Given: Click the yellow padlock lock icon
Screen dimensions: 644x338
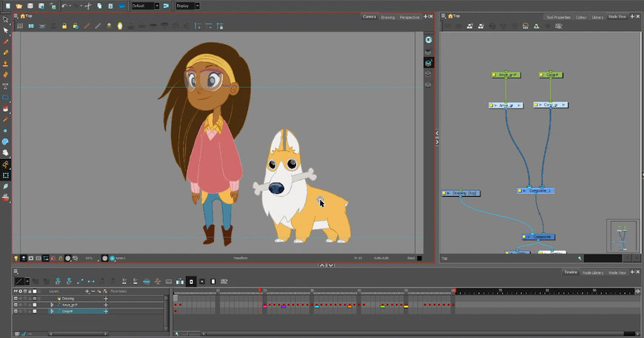Looking at the screenshot, I should [64, 26].
